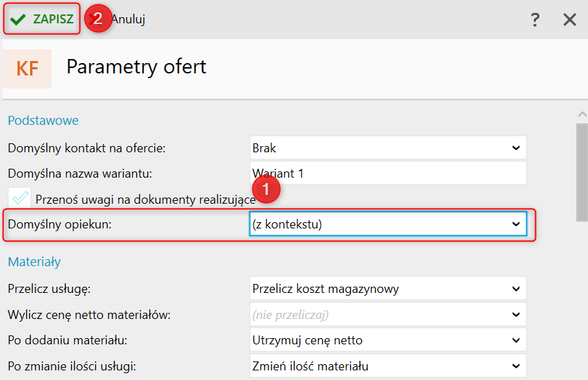Toggle Przenoś uwagi na dokumenty realizujące checkbox
The width and height of the screenshot is (588, 380).
pyautogui.click(x=21, y=198)
